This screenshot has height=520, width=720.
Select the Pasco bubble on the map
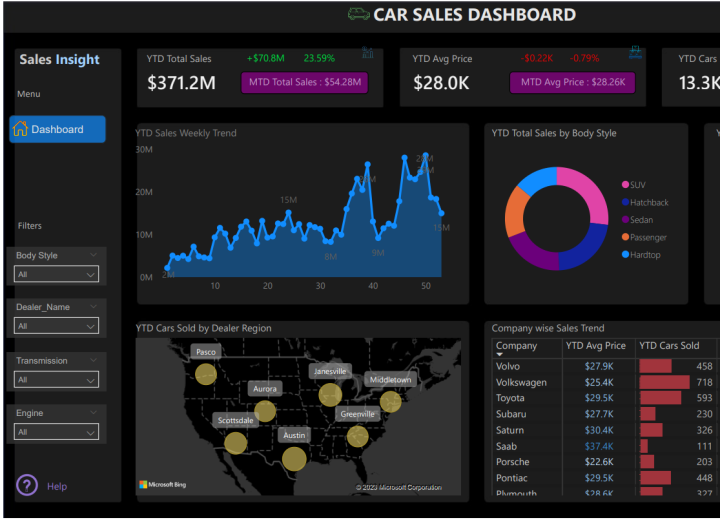(x=206, y=374)
